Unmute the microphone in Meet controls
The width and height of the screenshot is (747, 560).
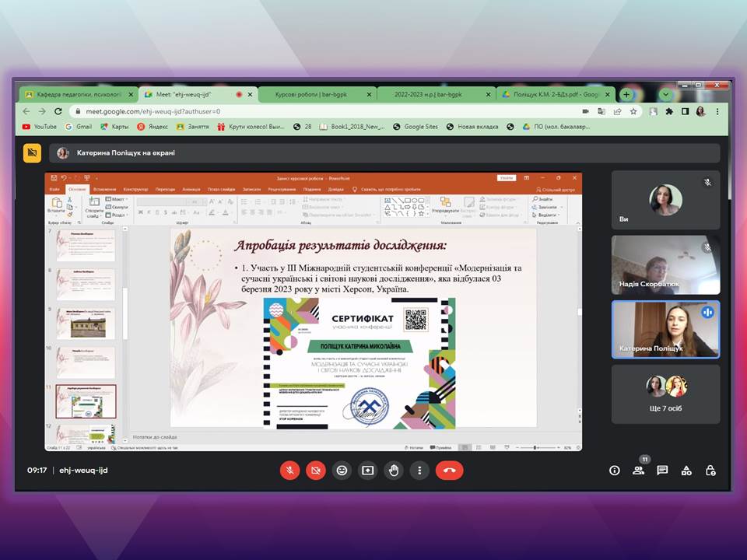point(289,471)
